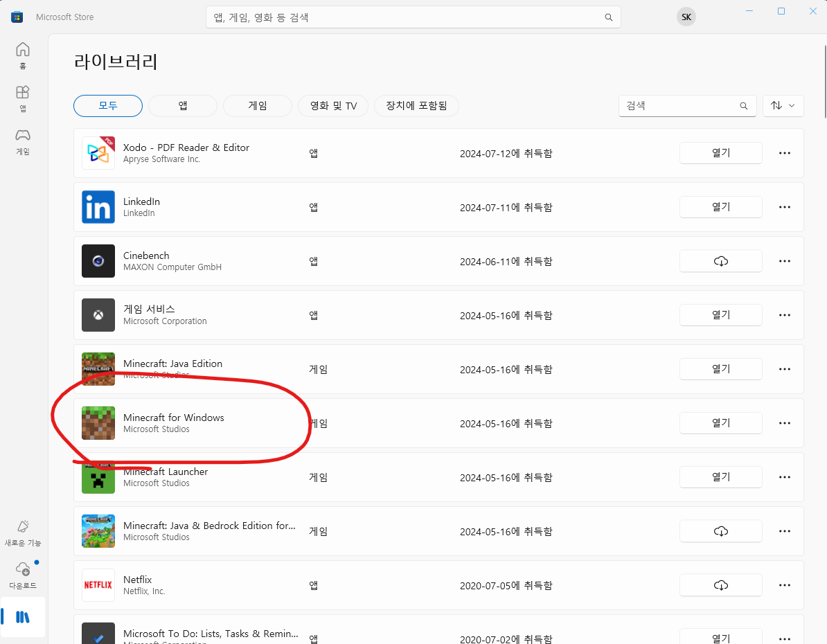The width and height of the screenshot is (827, 644).
Task: Open the Gaming sidebar section
Action: 23,142
